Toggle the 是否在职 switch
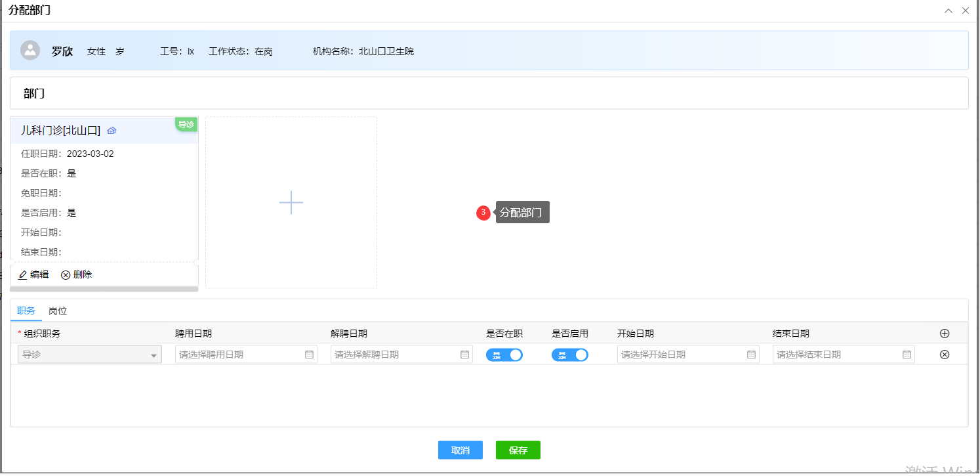 click(x=504, y=355)
